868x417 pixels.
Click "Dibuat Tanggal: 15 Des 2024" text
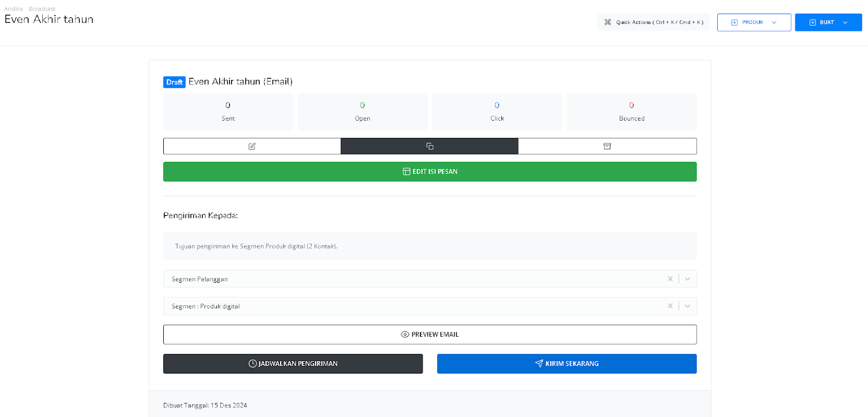point(205,406)
